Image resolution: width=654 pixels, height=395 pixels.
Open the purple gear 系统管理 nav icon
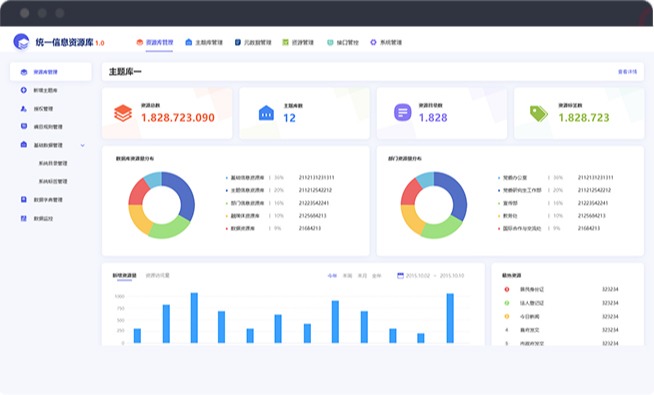click(x=373, y=42)
